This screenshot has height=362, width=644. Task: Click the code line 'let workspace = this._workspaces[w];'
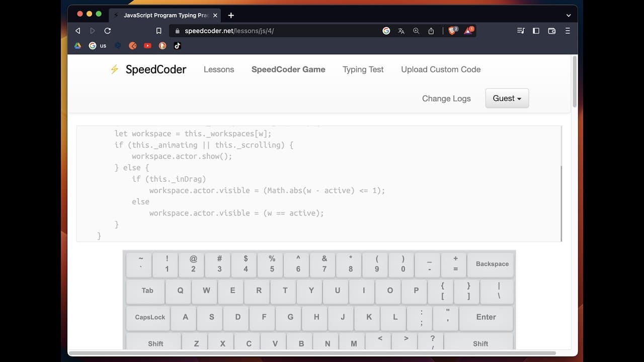tap(193, 134)
